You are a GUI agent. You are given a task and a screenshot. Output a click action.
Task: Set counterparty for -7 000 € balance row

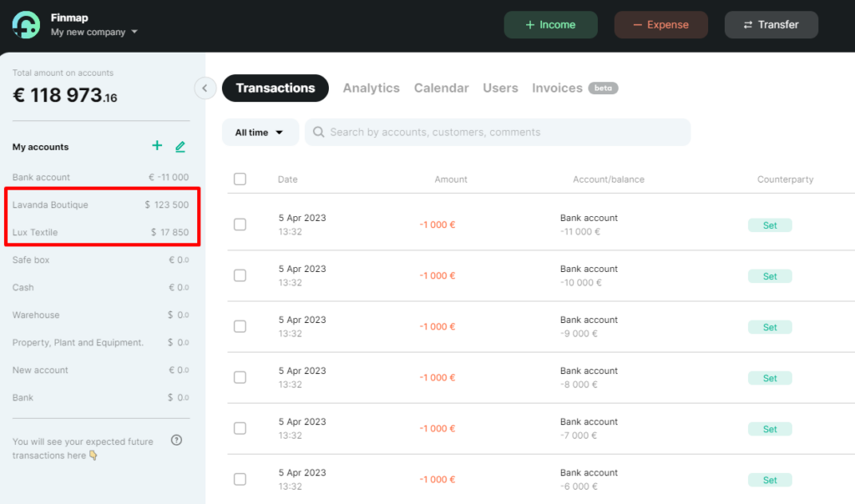[770, 429]
